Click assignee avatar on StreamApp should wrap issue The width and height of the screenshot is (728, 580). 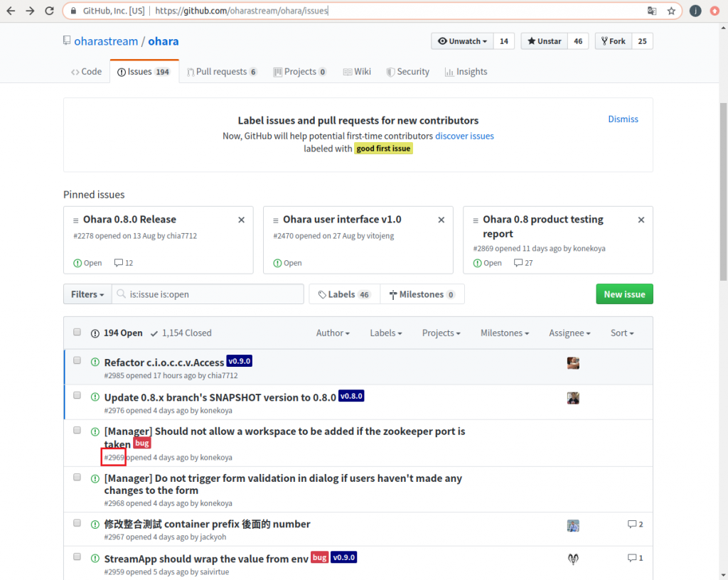(573, 559)
